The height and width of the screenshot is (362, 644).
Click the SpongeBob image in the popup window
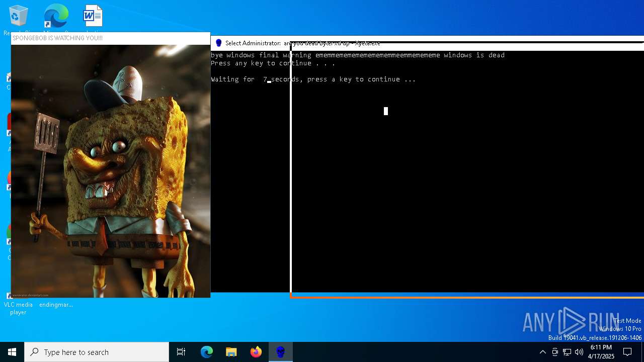pos(111,171)
